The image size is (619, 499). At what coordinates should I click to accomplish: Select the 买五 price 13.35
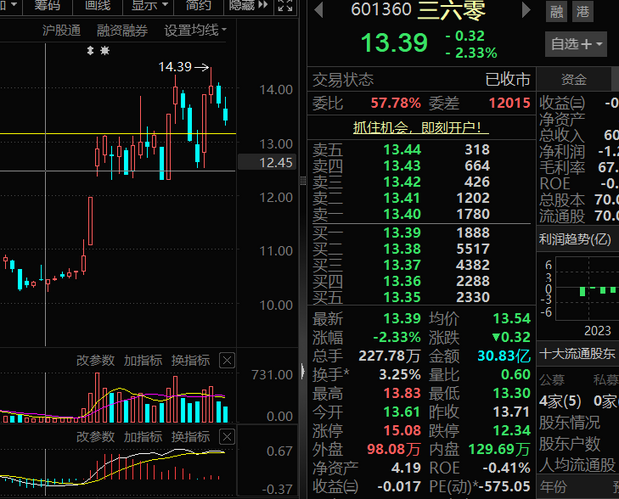click(x=402, y=297)
